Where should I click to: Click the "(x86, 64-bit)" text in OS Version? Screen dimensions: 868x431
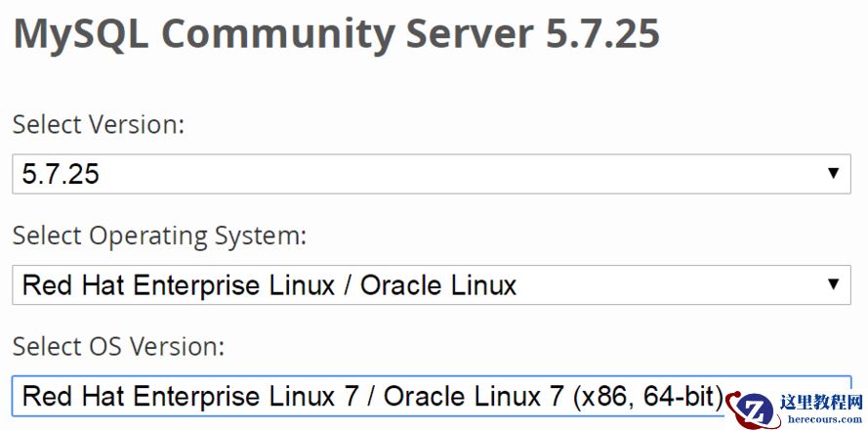[648, 396]
